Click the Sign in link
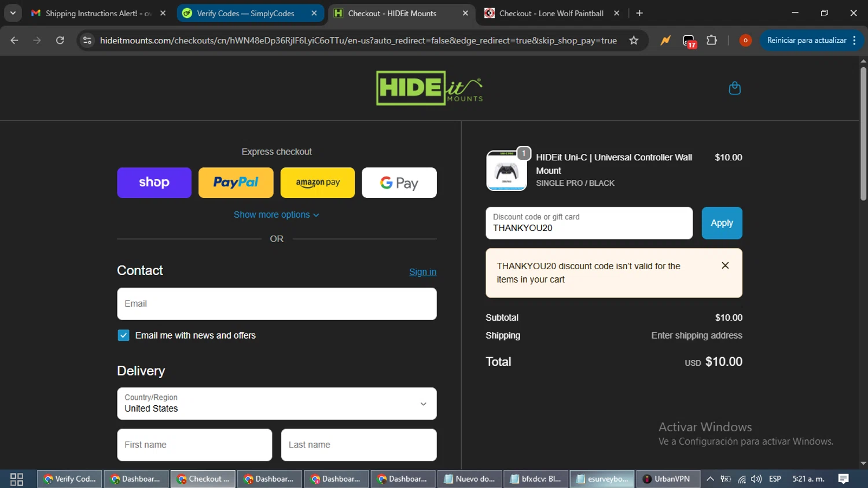 click(x=422, y=272)
